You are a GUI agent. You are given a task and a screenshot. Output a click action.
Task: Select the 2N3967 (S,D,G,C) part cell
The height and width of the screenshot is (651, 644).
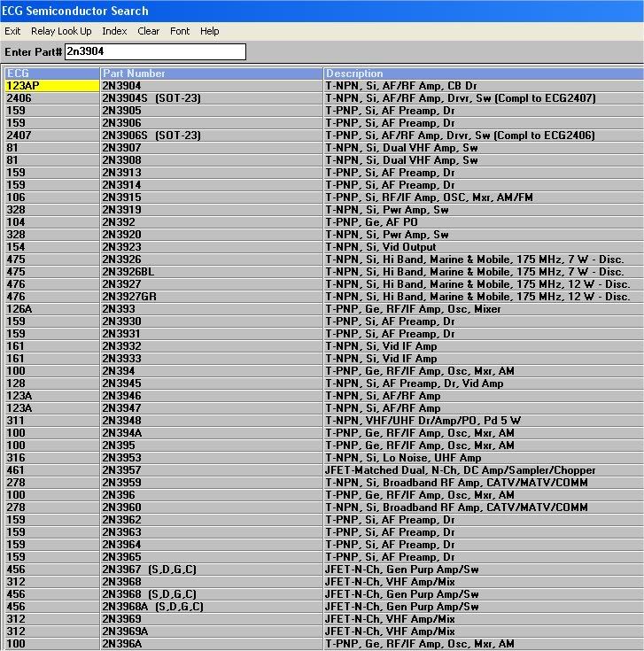pyautogui.click(x=212, y=570)
